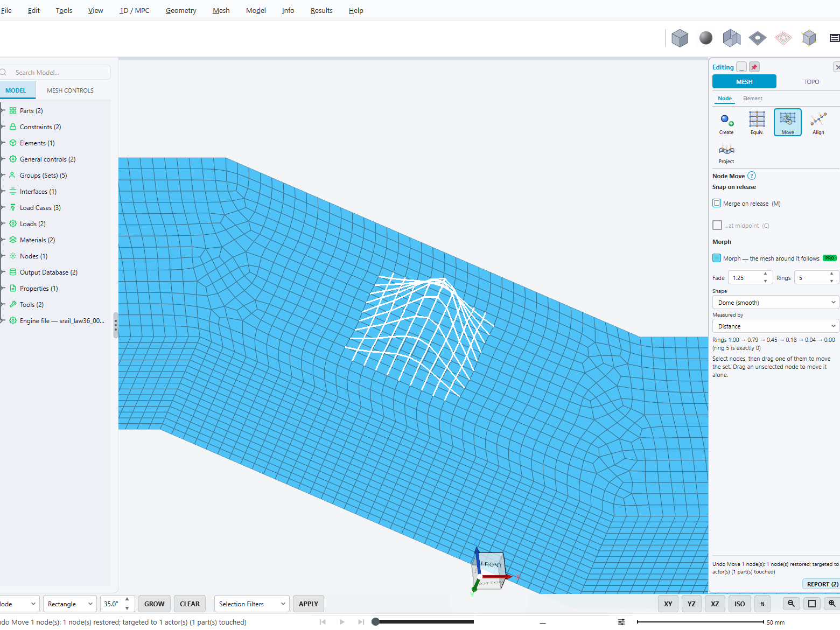Zoom out with the magnifier minus icon

pos(791,604)
